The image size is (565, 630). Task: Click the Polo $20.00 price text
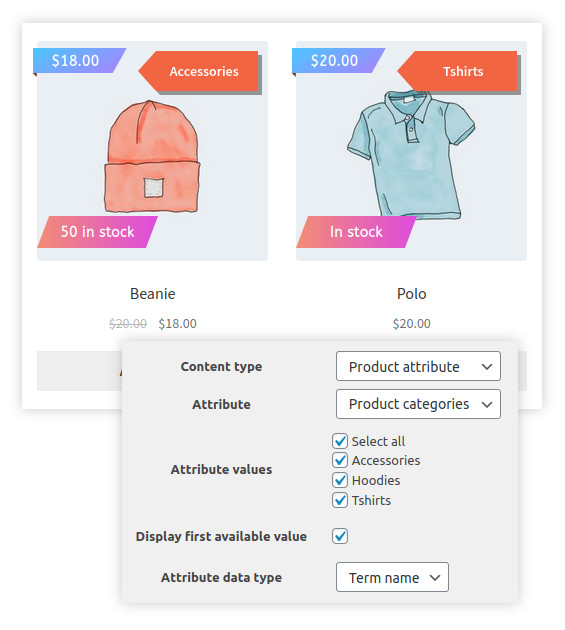(x=411, y=323)
